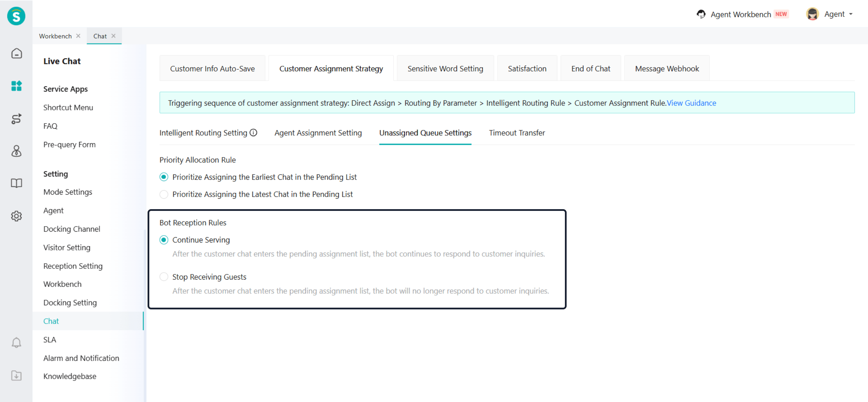
Task: Click the home icon in left sidebar
Action: (16, 53)
